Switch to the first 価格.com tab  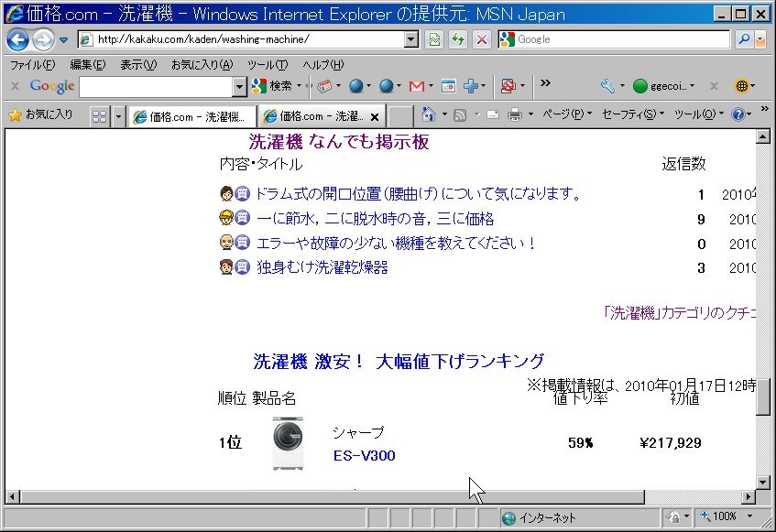click(191, 116)
